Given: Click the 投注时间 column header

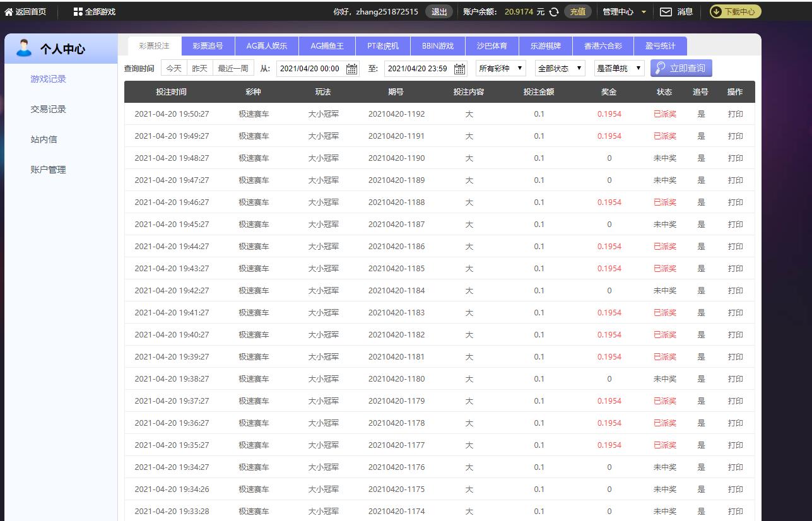Looking at the screenshot, I should tap(172, 92).
